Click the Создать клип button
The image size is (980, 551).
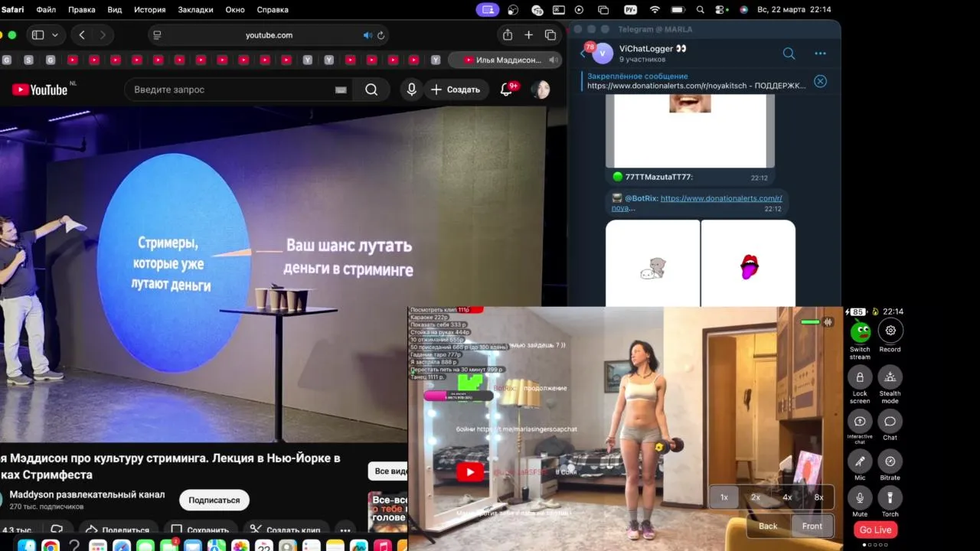click(x=285, y=530)
